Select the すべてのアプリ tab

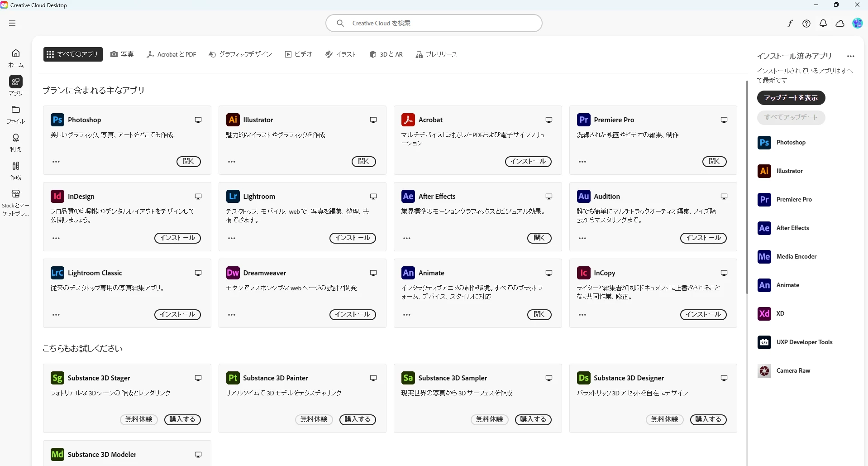(73, 54)
